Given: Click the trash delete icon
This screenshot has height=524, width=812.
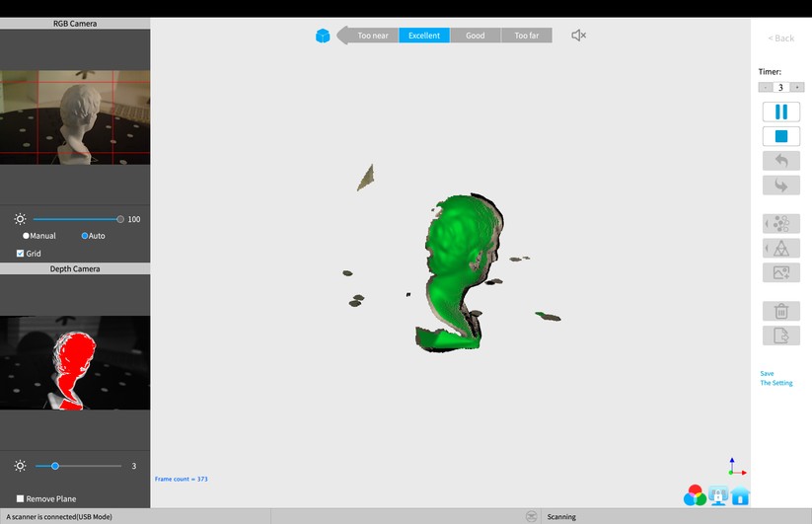Looking at the screenshot, I should (x=780, y=311).
